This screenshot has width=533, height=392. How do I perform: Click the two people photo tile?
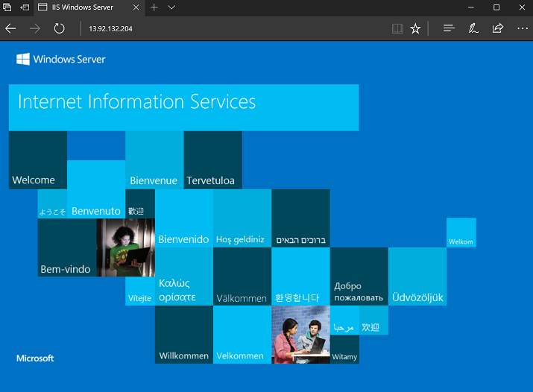300,335
